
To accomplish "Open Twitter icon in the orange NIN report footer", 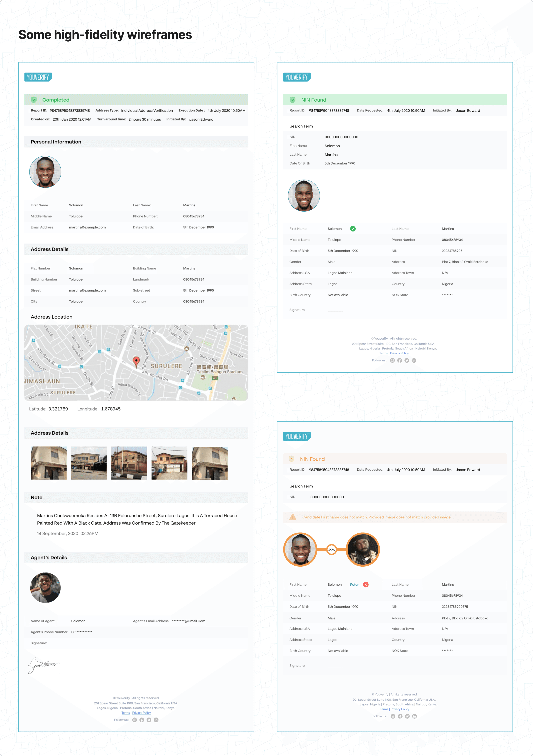I will [408, 716].
